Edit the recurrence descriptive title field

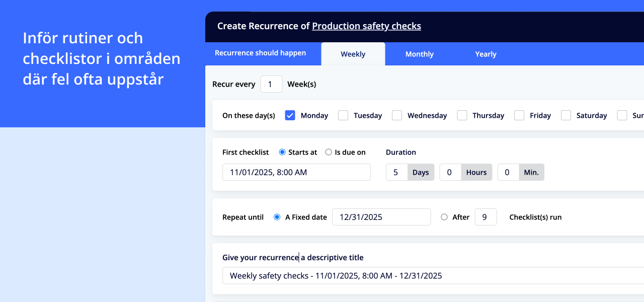point(433,276)
